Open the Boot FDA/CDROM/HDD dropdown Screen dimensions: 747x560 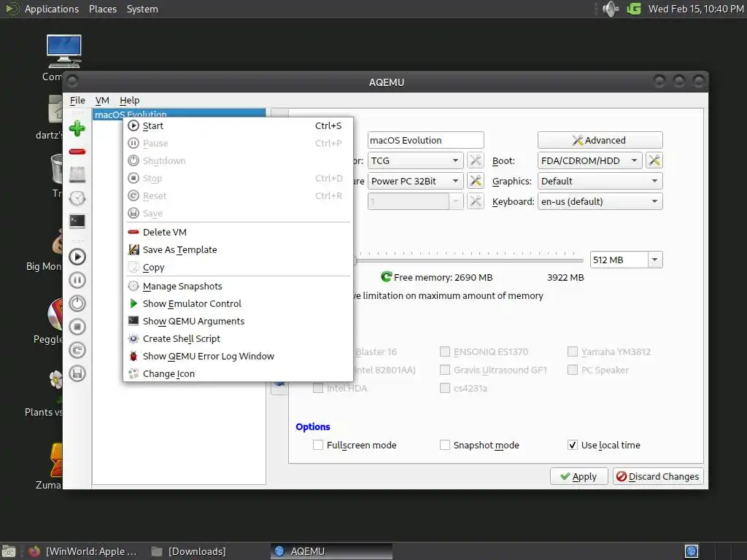click(x=589, y=160)
